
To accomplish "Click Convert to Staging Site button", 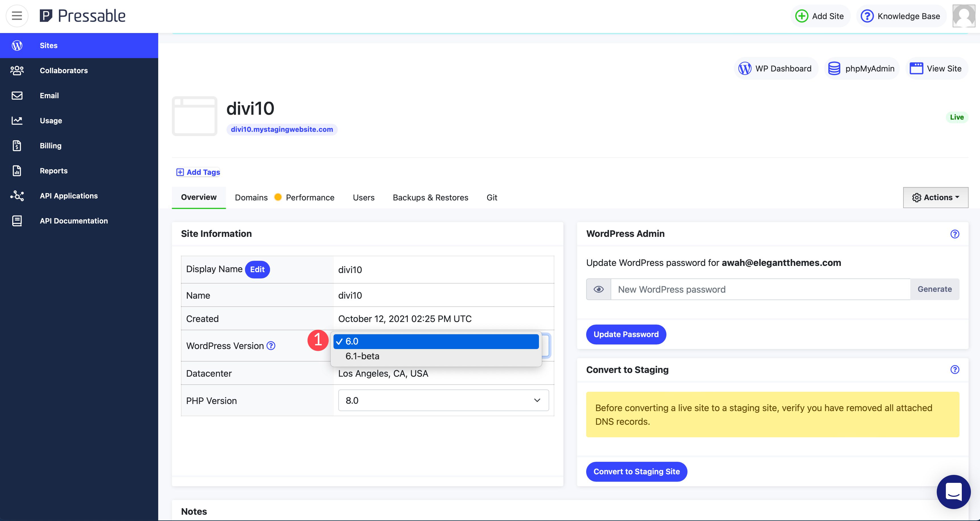I will click(637, 472).
